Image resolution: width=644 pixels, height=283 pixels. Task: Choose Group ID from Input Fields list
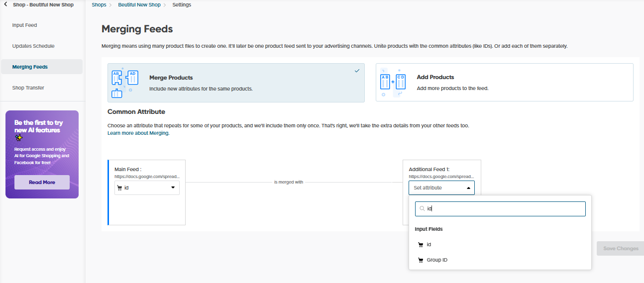(x=437, y=260)
